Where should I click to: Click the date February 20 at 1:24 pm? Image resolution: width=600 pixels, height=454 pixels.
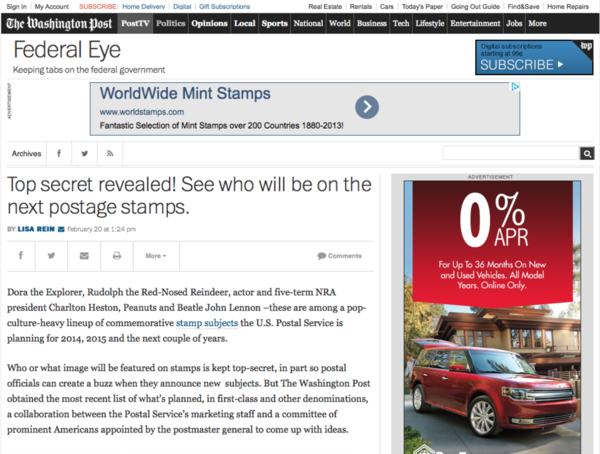point(101,229)
